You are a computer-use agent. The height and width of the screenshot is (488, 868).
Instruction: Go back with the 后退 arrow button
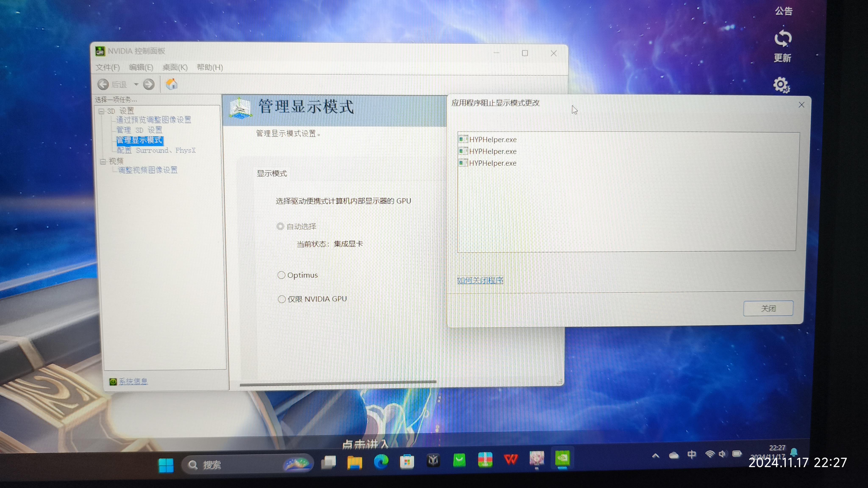pos(103,84)
